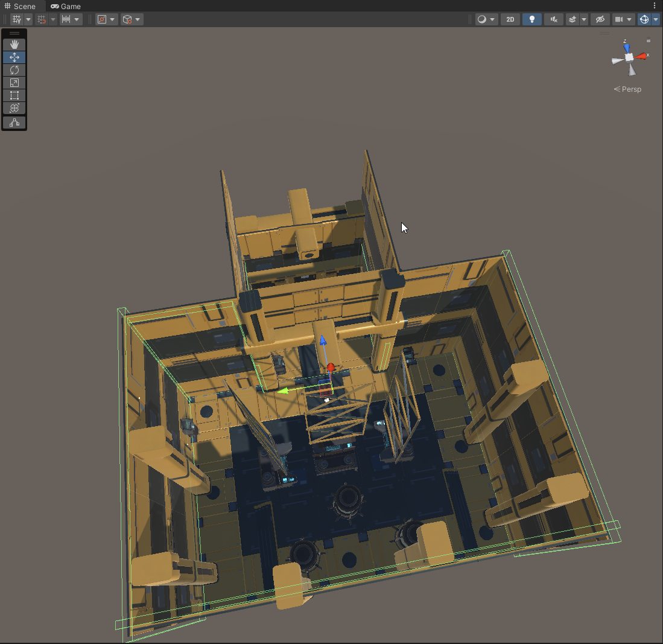
Task: Click the blue move gizmo arrow
Action: (323, 340)
